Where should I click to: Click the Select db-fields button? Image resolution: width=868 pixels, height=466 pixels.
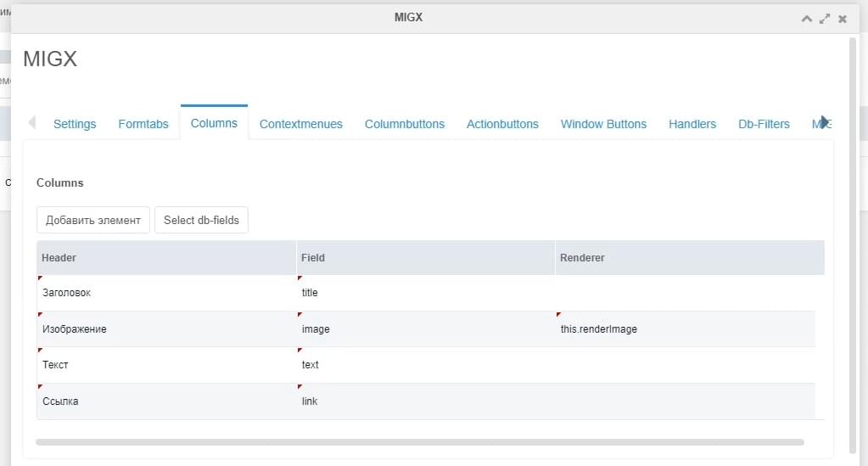(201, 220)
